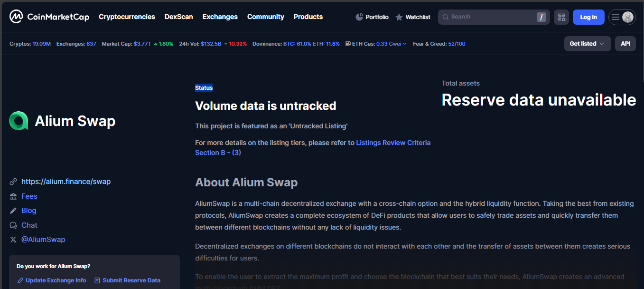Open the DexScan menu item
Screen dimensions: 644x289
click(178, 17)
